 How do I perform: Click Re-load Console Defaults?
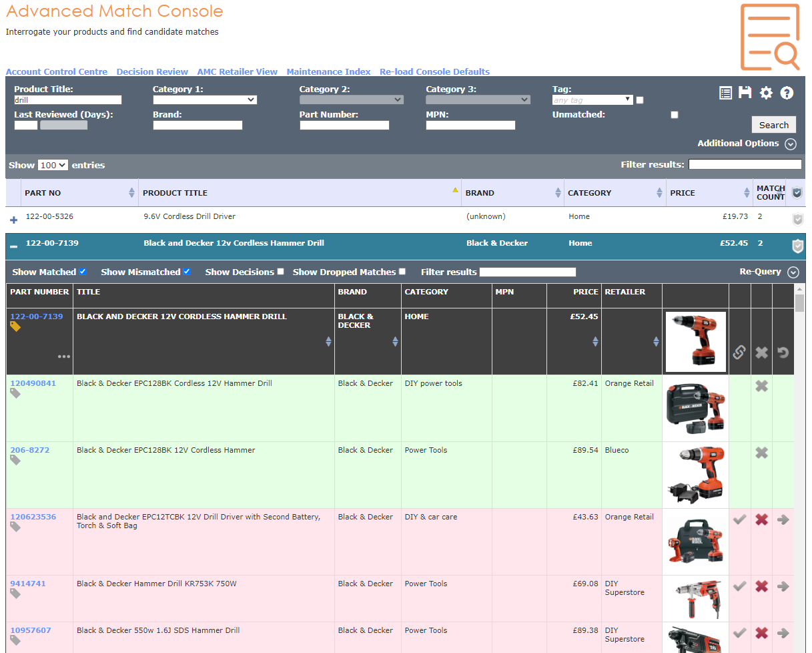point(435,71)
